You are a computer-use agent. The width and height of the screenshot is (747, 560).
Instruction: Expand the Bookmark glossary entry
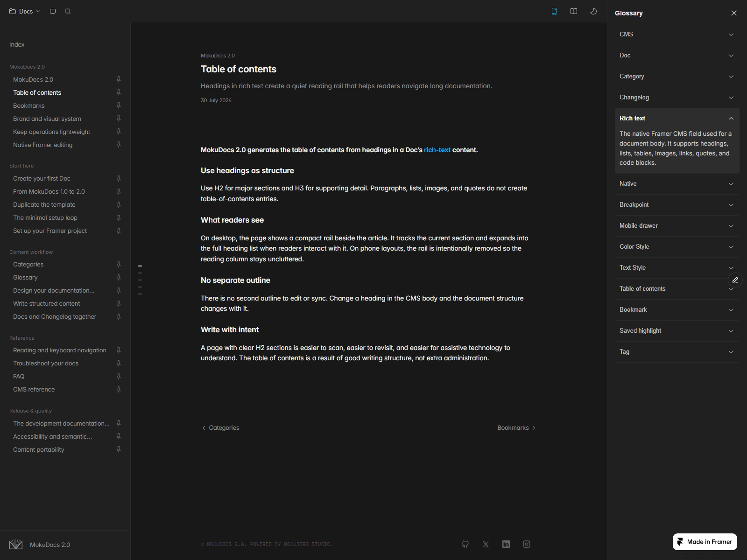[x=677, y=310]
